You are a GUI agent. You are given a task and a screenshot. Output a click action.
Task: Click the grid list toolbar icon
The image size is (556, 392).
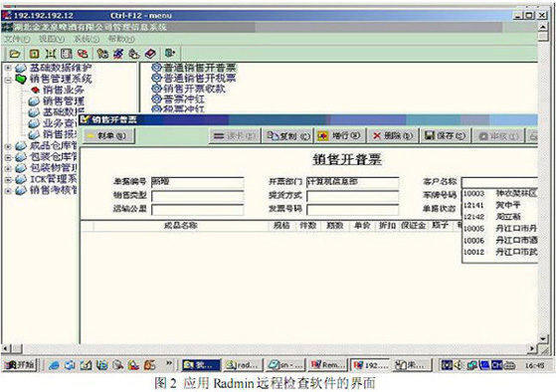(x=67, y=54)
